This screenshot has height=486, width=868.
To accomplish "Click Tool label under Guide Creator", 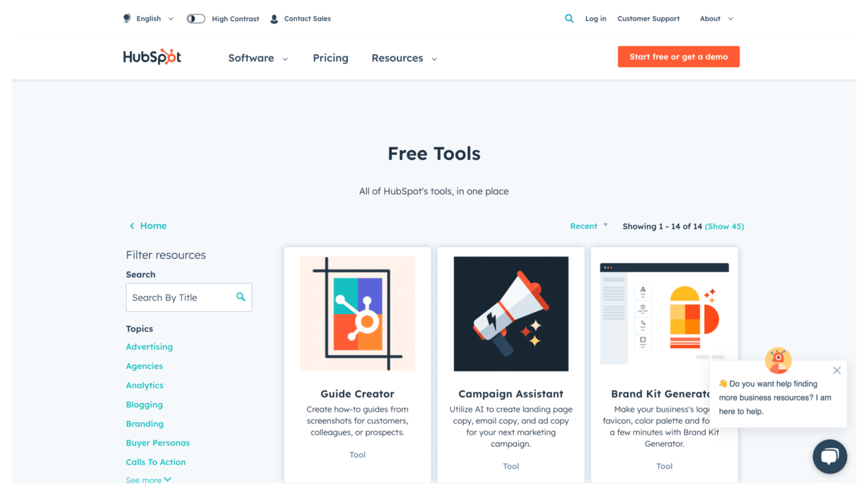I will pyautogui.click(x=357, y=455).
